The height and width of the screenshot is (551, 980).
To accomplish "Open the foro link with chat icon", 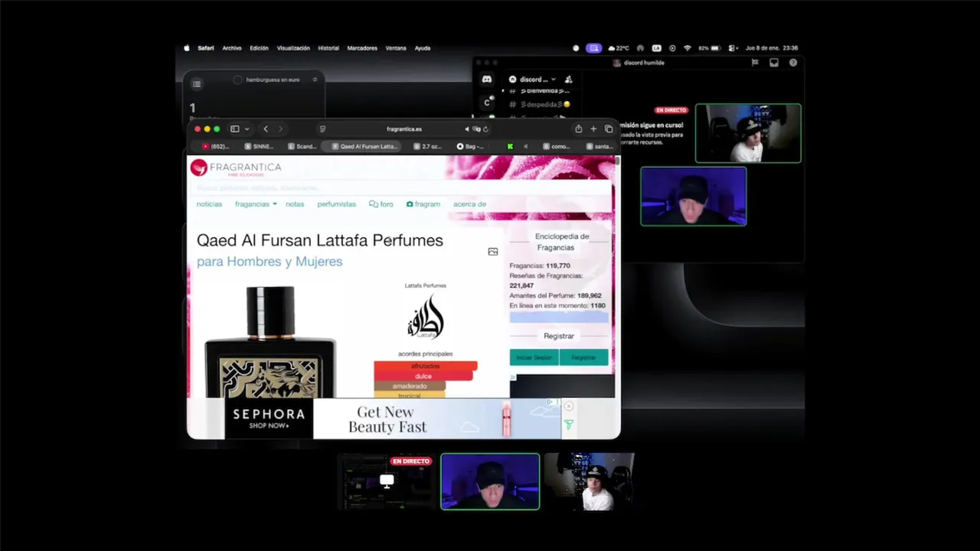I will (381, 204).
